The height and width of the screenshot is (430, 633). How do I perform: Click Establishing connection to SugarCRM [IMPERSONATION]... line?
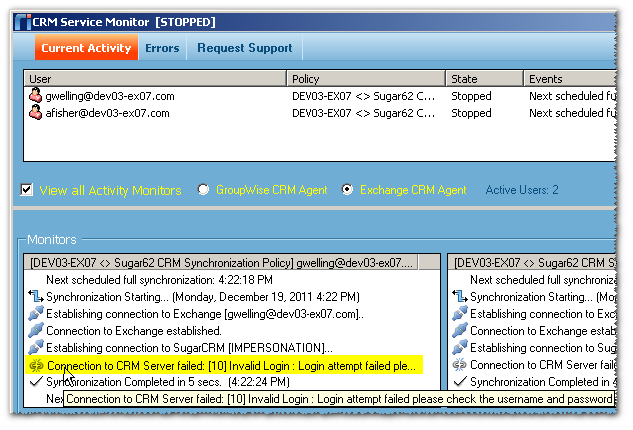click(x=189, y=348)
